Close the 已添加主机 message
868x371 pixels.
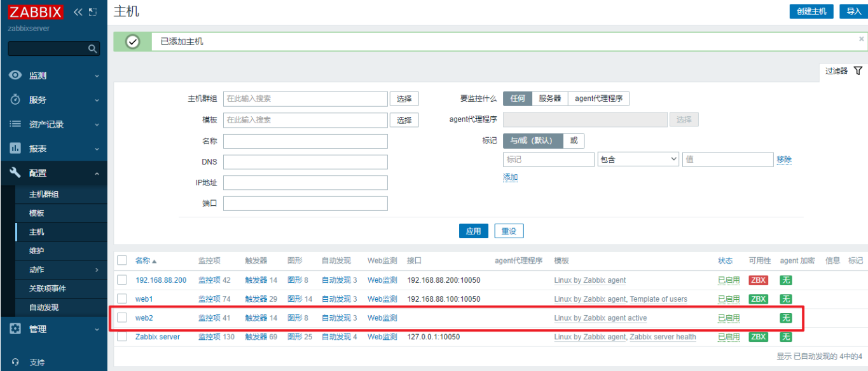pyautogui.click(x=862, y=39)
